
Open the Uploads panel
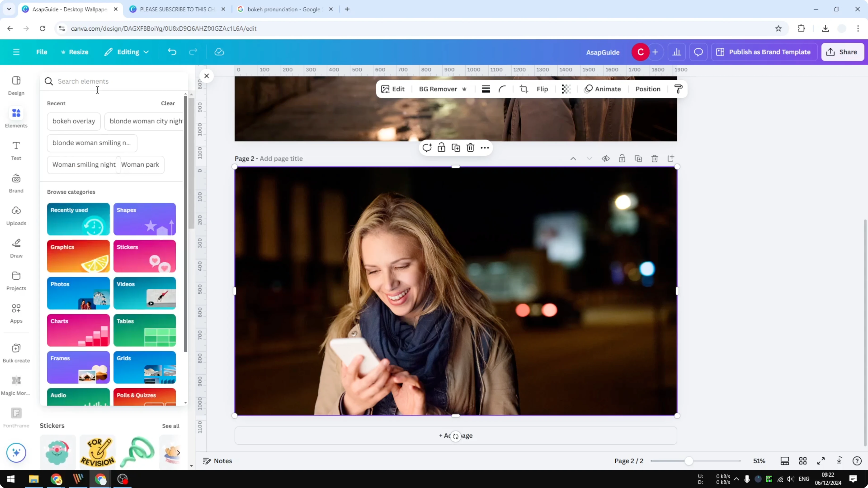coord(16,215)
